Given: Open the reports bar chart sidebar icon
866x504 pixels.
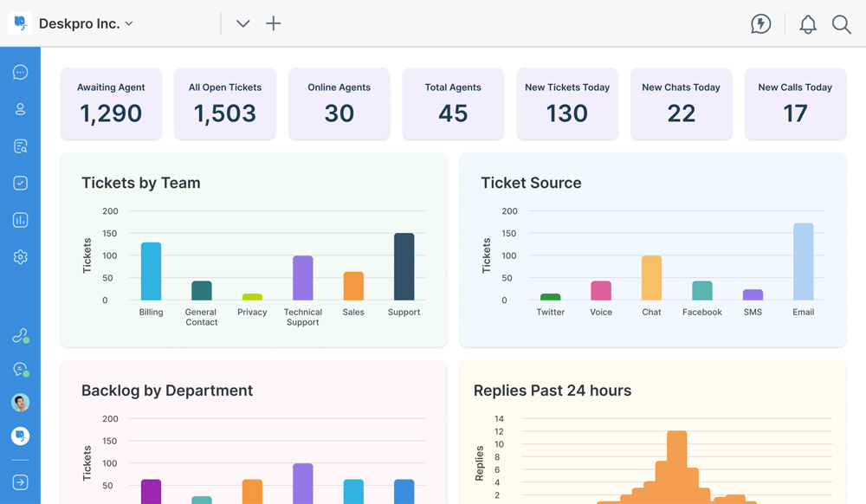Looking at the screenshot, I should (20, 220).
